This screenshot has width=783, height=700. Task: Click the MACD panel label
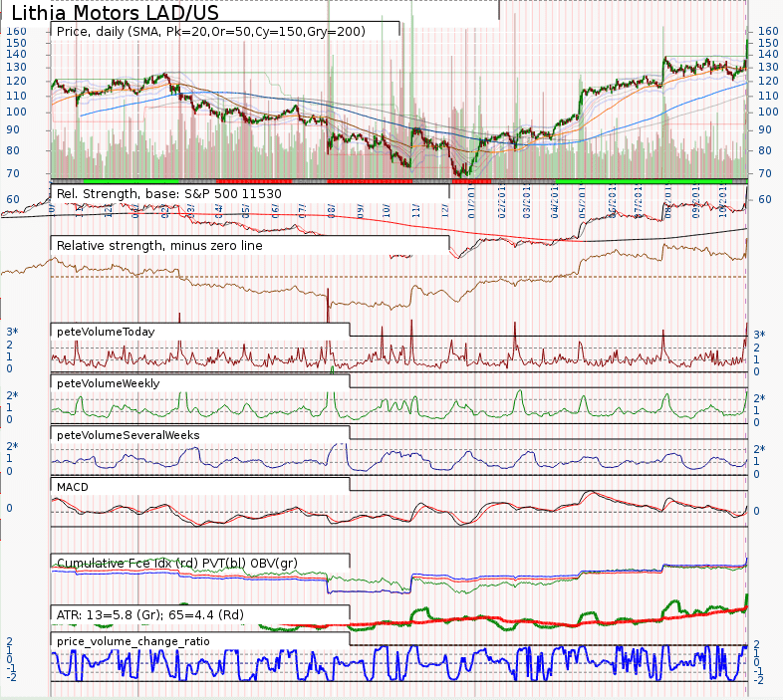coord(73,487)
